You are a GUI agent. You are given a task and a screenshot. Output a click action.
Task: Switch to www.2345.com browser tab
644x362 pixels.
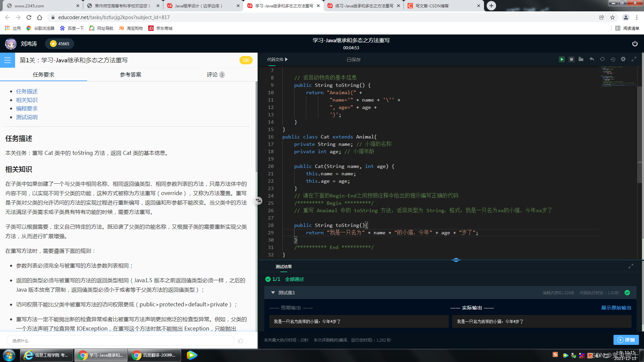point(42,6)
